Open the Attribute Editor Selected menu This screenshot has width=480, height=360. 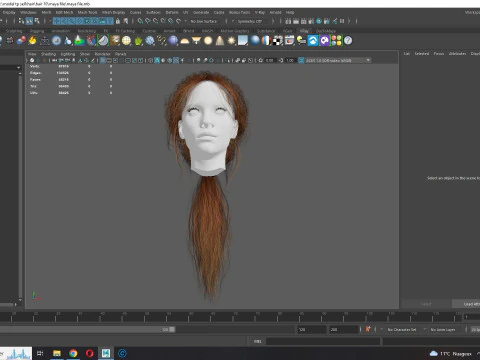[x=422, y=53]
